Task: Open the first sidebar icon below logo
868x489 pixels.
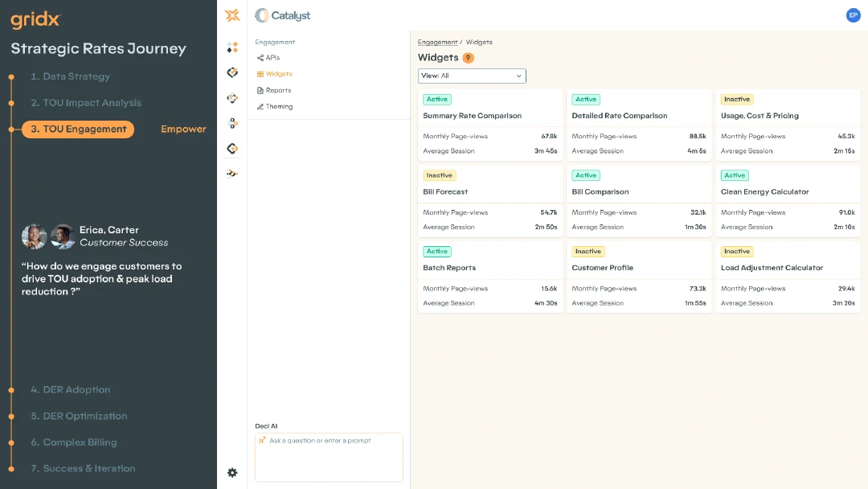Action: [x=232, y=47]
